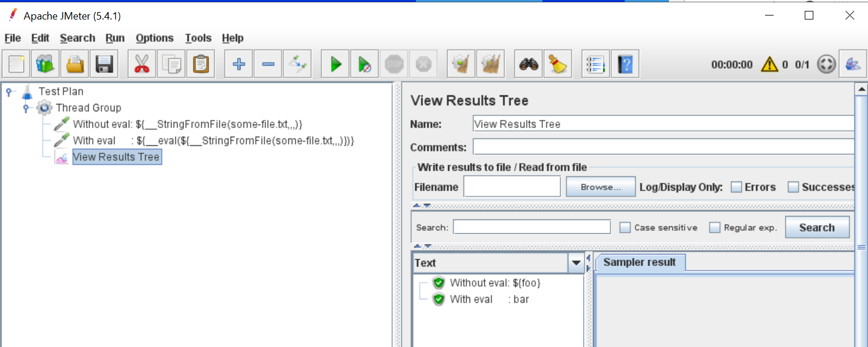Open the Tools menu

198,38
